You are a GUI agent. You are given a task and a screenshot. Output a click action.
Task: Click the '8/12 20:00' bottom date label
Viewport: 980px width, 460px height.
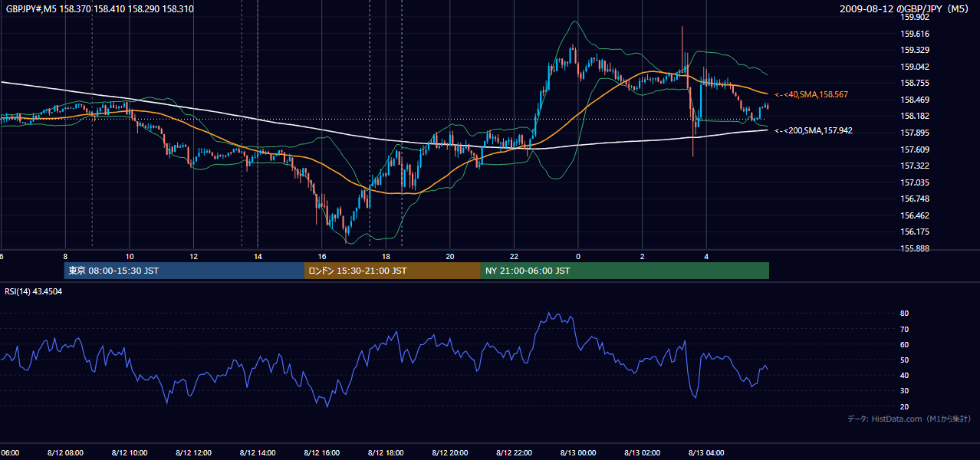point(450,453)
